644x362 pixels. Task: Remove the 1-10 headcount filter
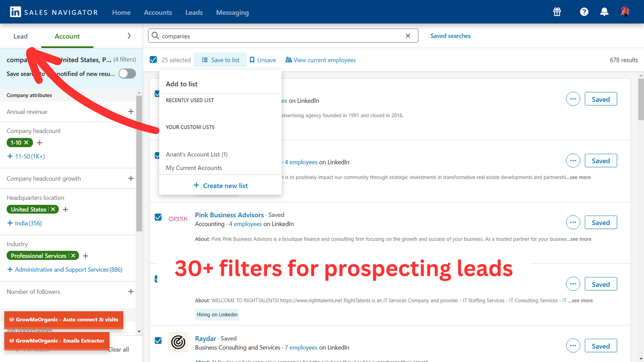pos(26,143)
